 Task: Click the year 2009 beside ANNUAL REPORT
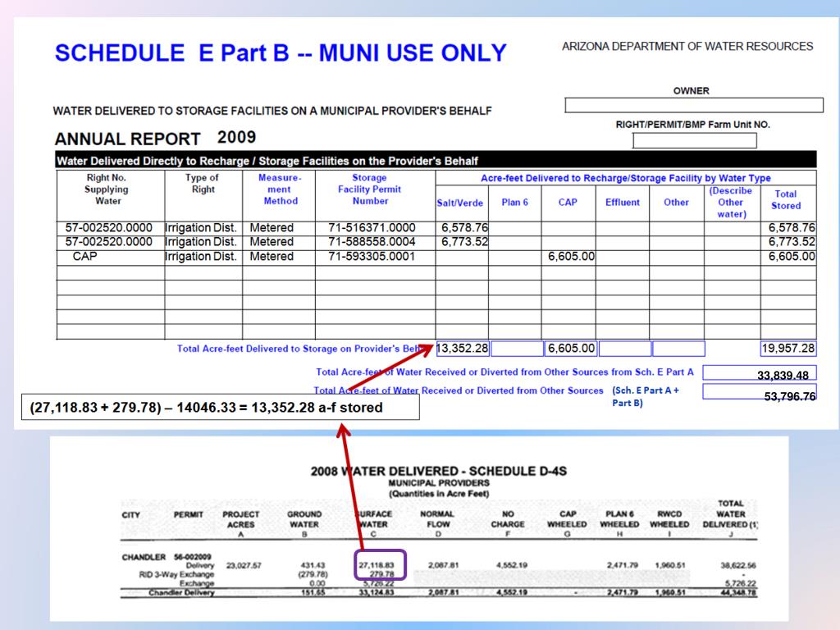[236, 137]
